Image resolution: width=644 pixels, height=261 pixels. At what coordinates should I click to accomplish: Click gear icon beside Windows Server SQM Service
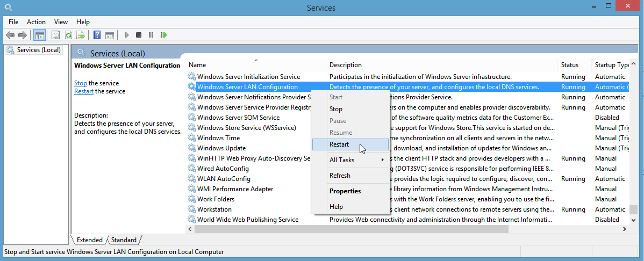click(191, 118)
